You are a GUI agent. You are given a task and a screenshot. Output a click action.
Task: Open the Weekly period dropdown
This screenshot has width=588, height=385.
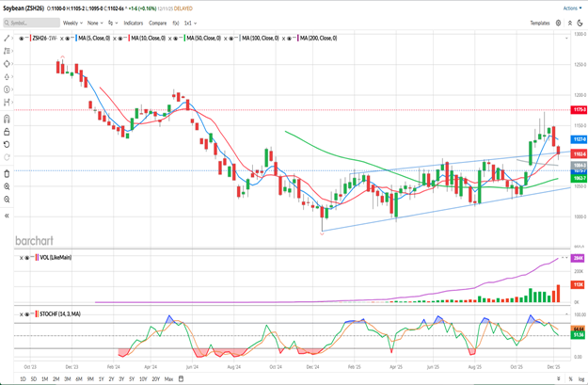coord(72,23)
